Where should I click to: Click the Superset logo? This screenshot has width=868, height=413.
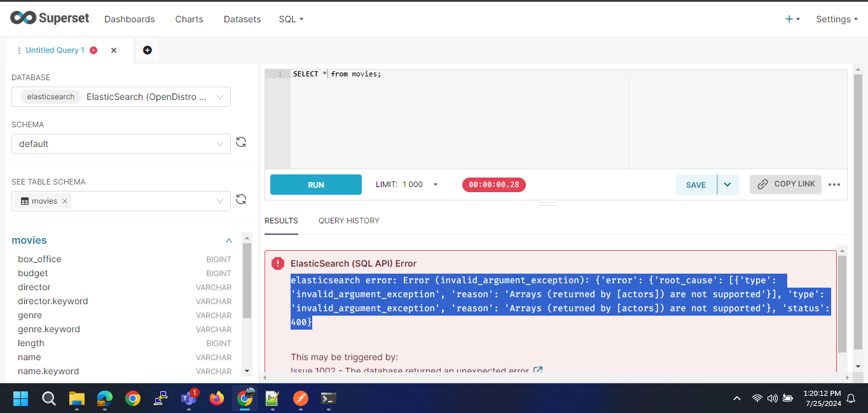50,18
